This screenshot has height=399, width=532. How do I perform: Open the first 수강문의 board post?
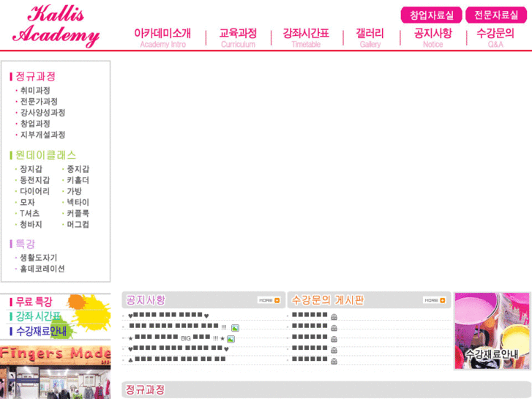[310, 315]
